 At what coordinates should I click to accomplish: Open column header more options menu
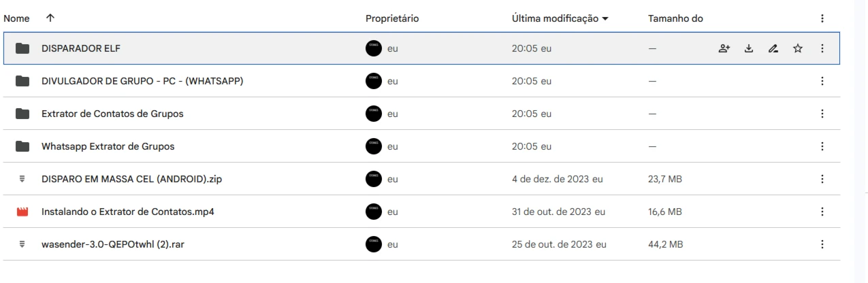pos(822,18)
